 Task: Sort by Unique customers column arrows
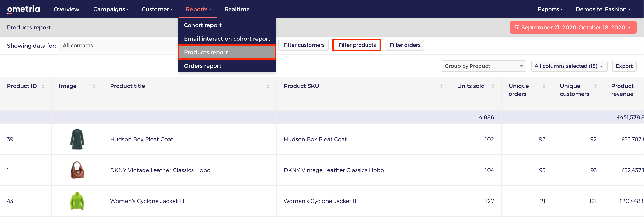pos(595,86)
